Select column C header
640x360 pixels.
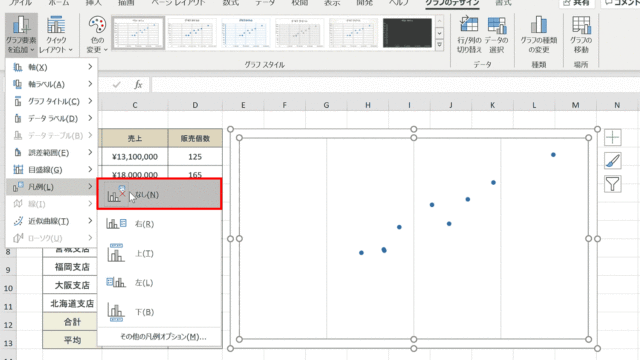tap(135, 105)
